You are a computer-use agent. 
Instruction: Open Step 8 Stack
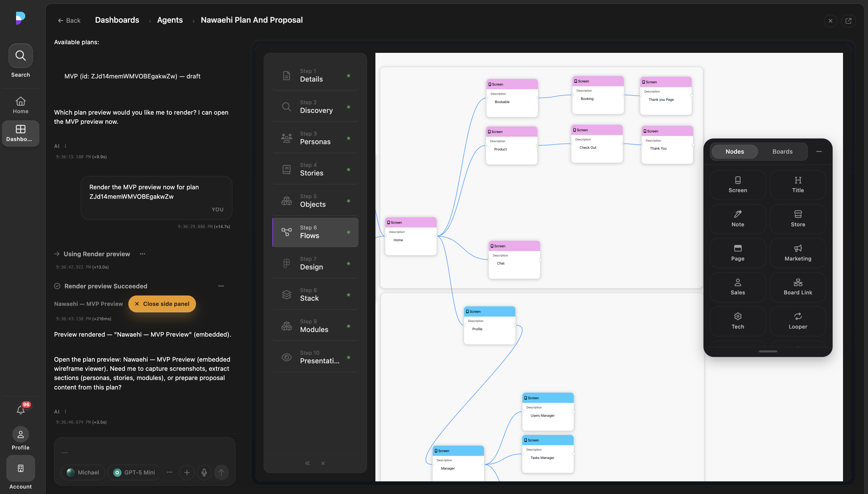click(315, 295)
